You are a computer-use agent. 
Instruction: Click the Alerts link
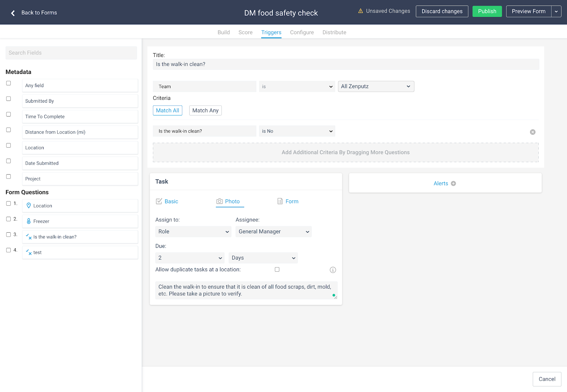coord(441,183)
